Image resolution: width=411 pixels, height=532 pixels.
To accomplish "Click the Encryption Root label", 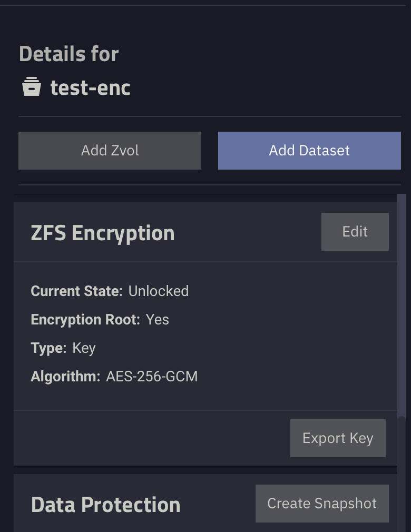I will pos(85,320).
